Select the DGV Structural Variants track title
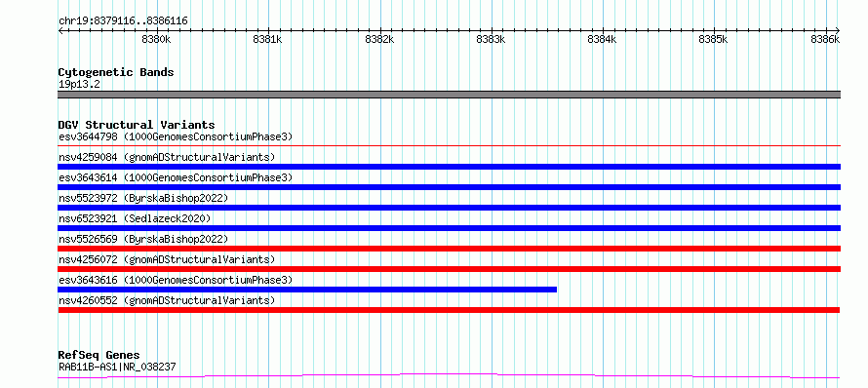Image resolution: width=868 pixels, height=388 pixels. point(137,125)
